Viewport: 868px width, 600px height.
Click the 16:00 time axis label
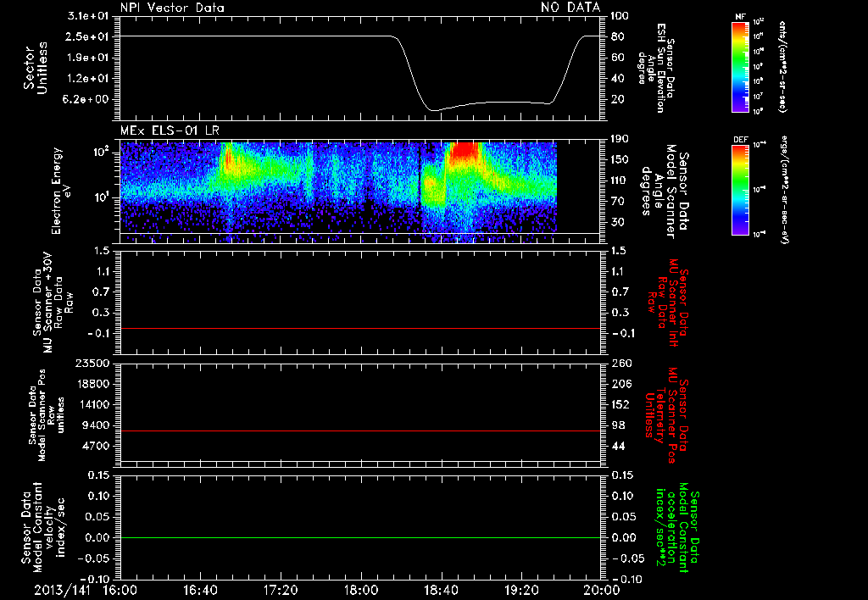coord(120,590)
